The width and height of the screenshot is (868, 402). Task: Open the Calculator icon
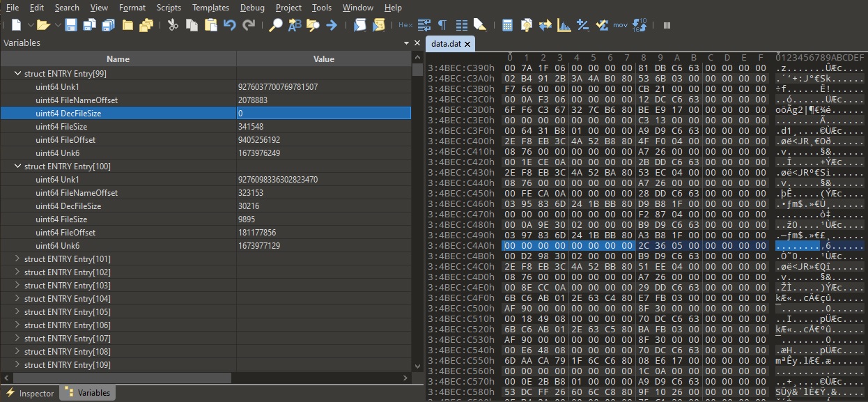507,25
